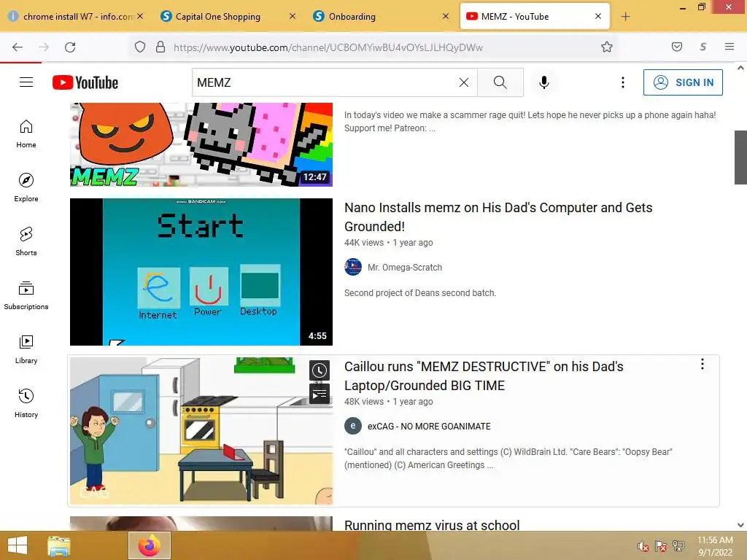
Task: Open Caillou runs MEMZ DESTRUCTIVE title
Action: click(484, 376)
